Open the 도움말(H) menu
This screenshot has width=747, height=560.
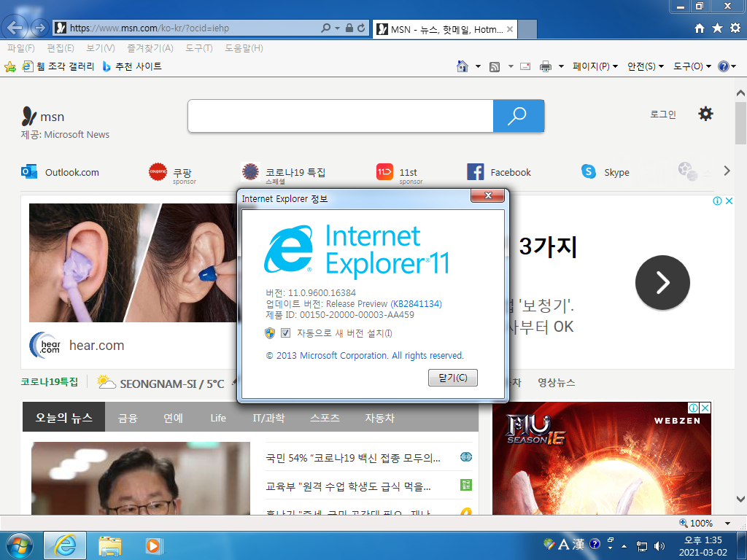coord(244,48)
